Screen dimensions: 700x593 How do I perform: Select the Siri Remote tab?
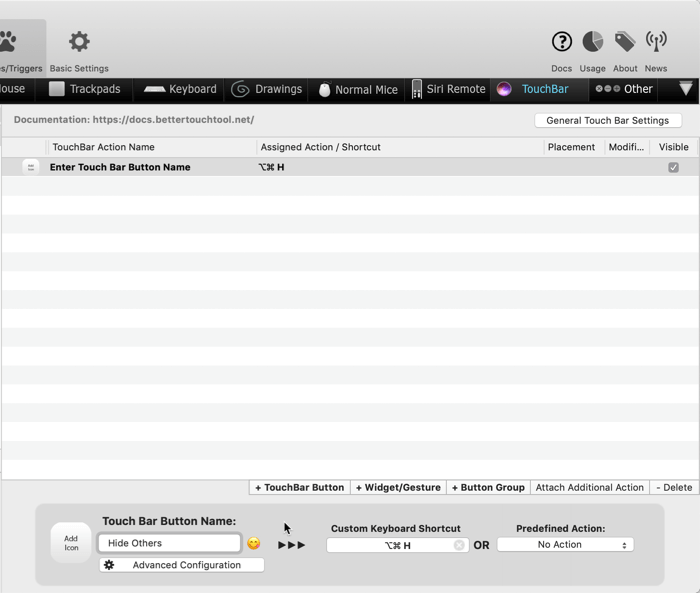click(x=448, y=89)
